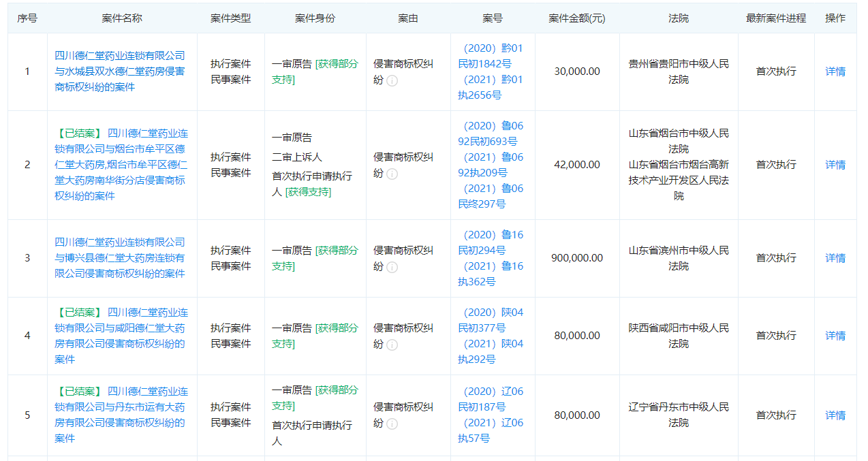Open 详情 for row 2 烟台 case

tap(835, 165)
